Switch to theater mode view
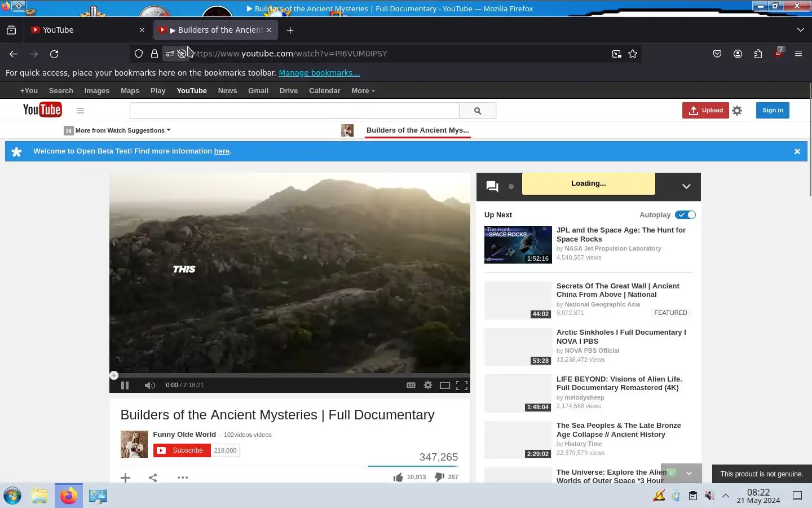 click(445, 386)
